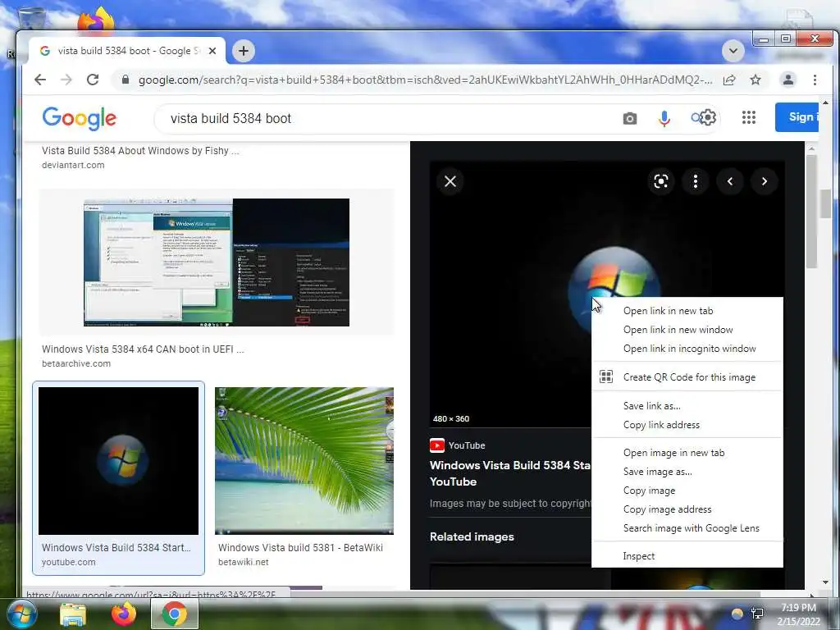
Task: Click the Related images heading
Action: coord(472,536)
